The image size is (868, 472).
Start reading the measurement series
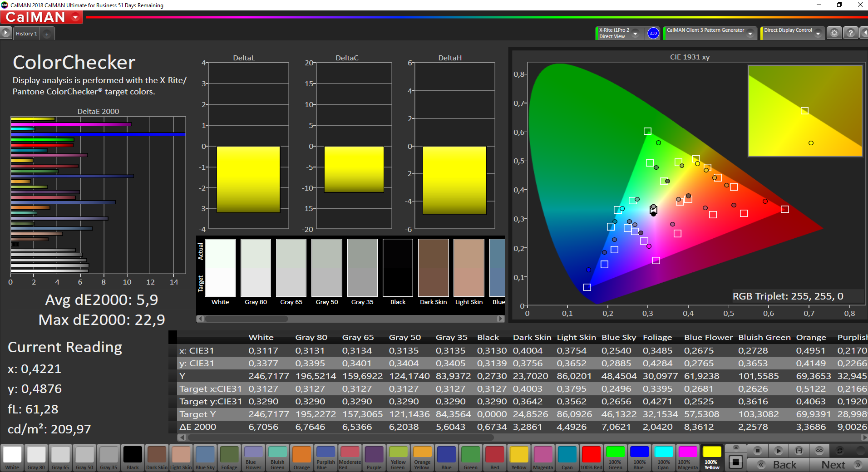coord(778,451)
